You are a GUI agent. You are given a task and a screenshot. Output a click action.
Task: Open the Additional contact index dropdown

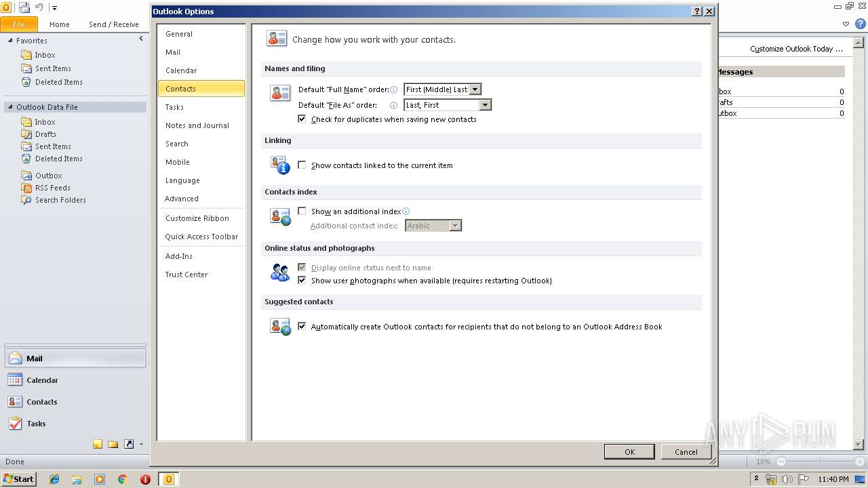[456, 226]
